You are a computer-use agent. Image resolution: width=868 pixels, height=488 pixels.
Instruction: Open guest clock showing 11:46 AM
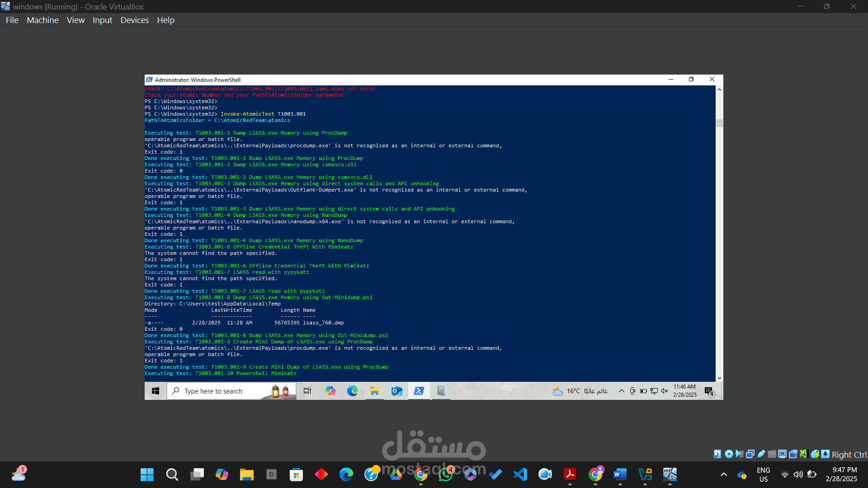(684, 391)
